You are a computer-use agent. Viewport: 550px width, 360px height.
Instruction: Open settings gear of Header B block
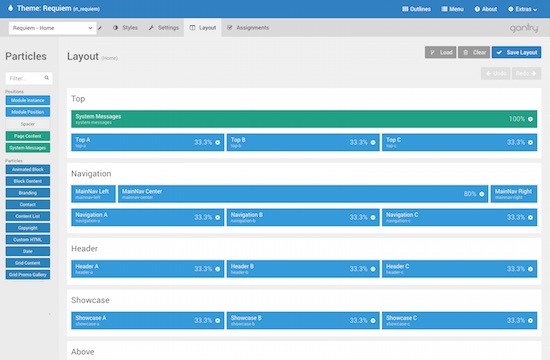373,269
